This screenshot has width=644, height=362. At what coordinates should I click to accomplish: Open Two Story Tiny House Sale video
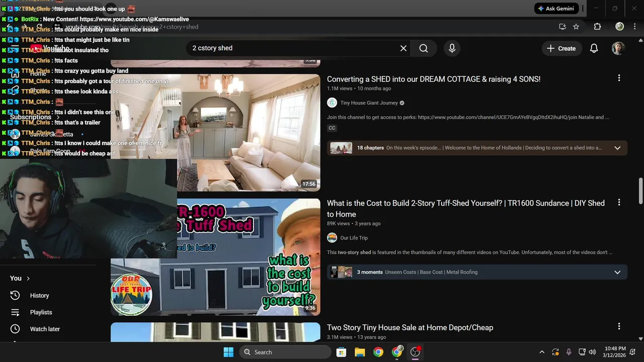coord(410,327)
